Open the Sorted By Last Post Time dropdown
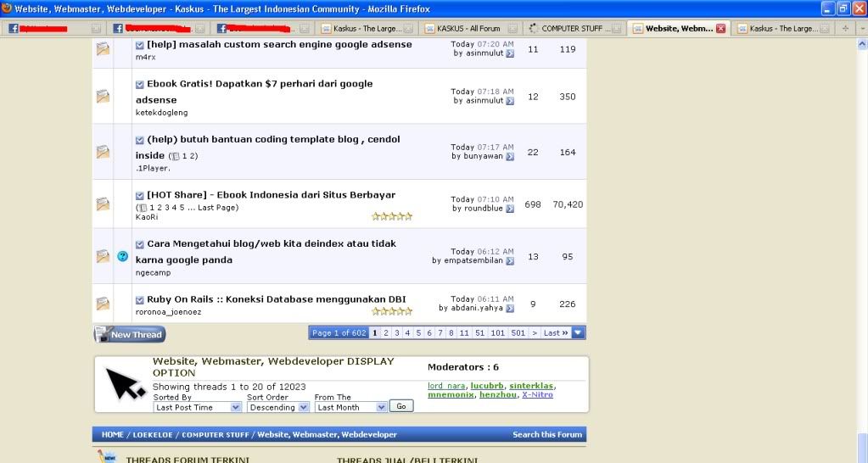 pyautogui.click(x=197, y=407)
